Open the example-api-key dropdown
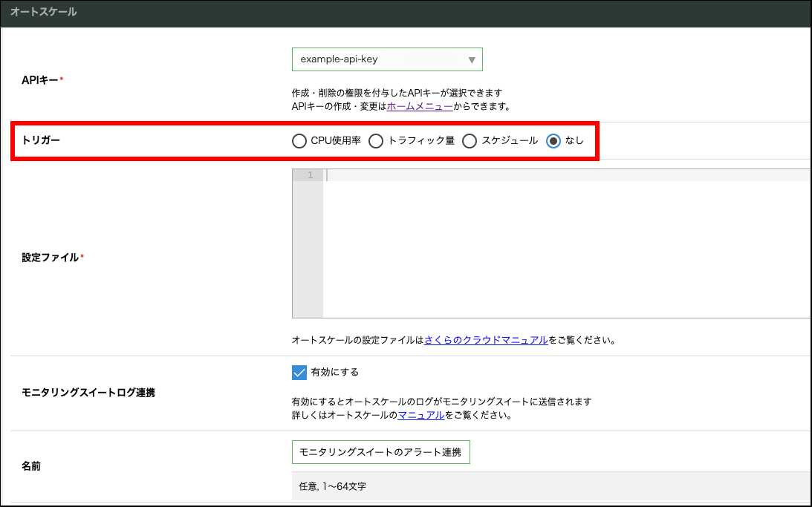 pos(379,59)
